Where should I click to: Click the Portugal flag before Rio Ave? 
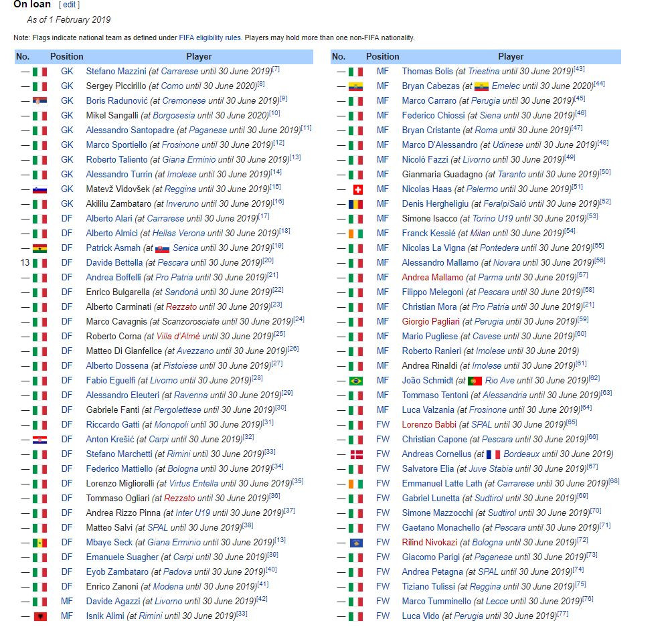coord(475,381)
